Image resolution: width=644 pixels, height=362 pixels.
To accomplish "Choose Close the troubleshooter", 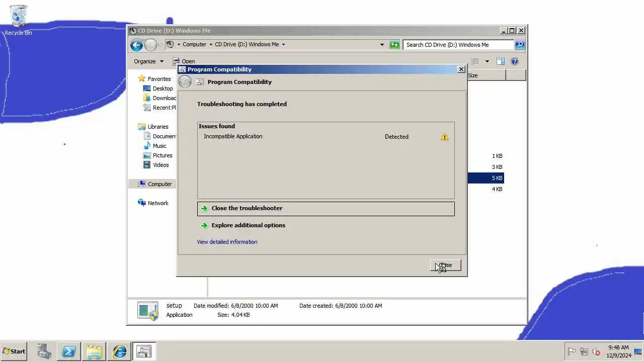I will [326, 209].
